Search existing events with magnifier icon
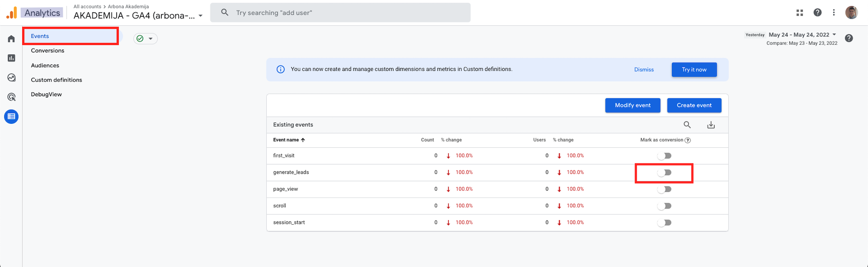This screenshot has height=267, width=868. 687,125
